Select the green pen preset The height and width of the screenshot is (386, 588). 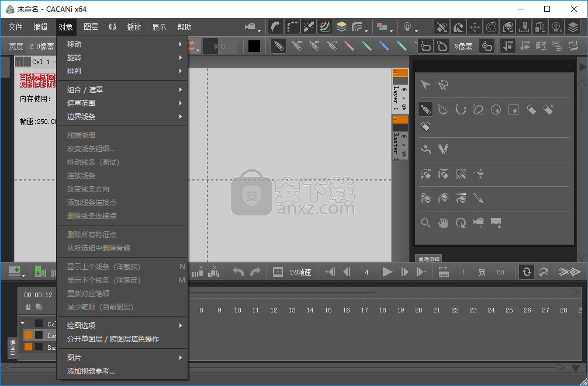pos(366,46)
